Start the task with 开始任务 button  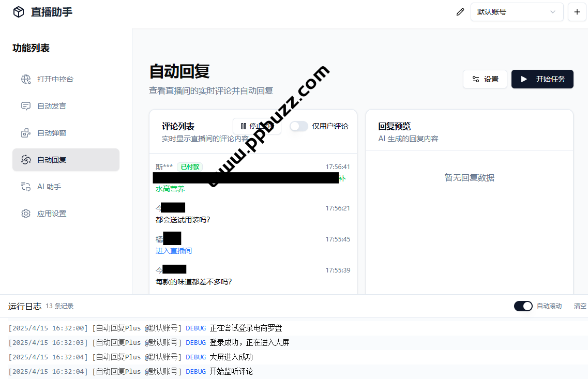click(542, 79)
